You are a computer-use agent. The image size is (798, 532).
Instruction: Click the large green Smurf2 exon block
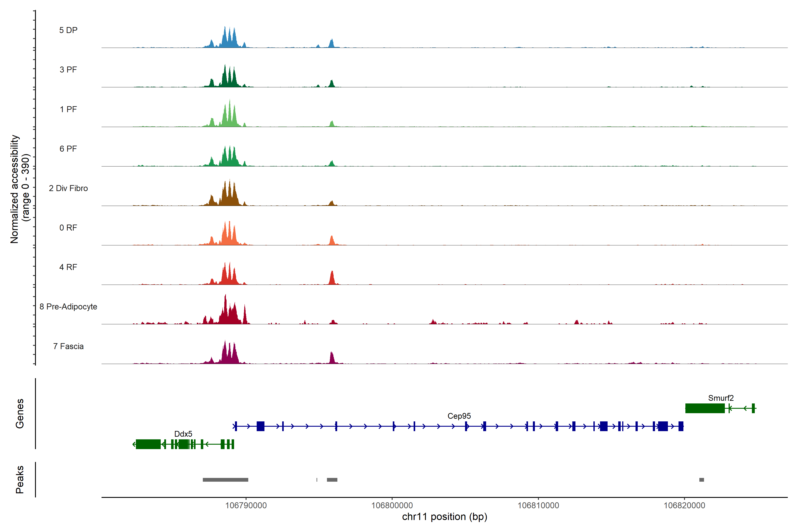click(705, 408)
